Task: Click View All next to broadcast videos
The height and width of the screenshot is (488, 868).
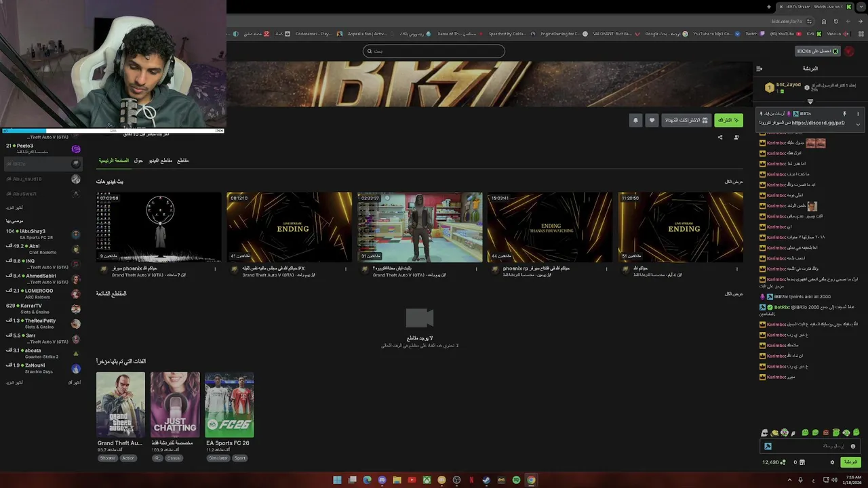Action: point(734,182)
